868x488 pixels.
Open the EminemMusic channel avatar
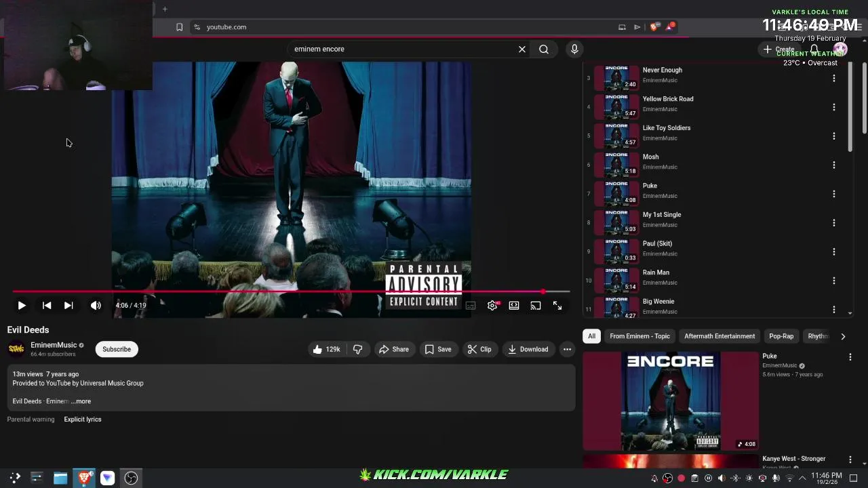point(16,349)
